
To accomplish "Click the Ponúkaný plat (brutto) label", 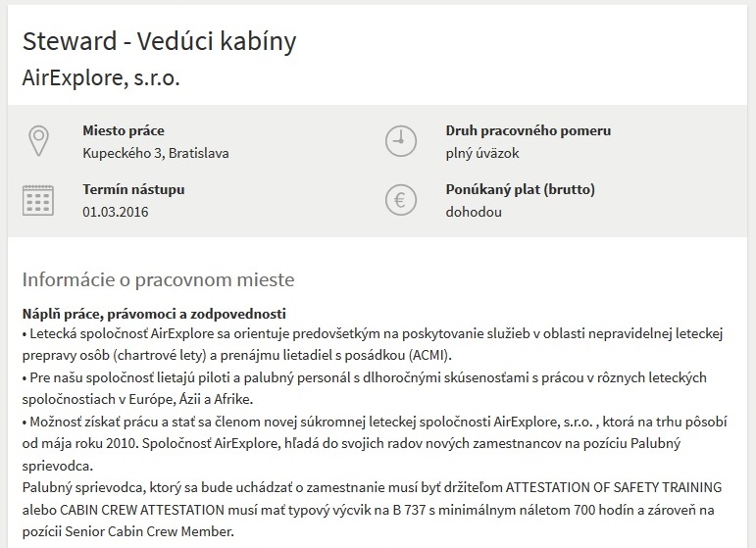I will (521, 189).
